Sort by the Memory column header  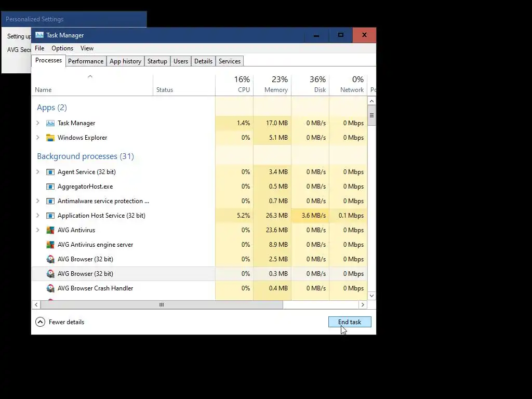272,85
